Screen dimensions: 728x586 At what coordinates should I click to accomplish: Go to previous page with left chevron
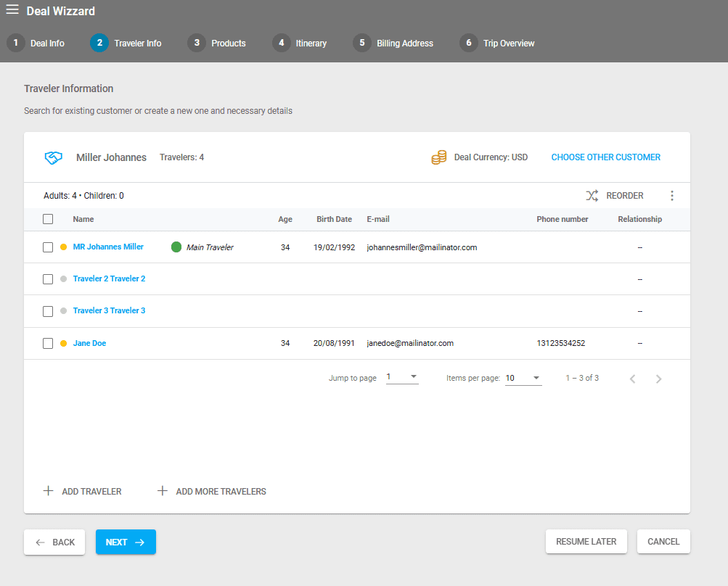pyautogui.click(x=632, y=379)
